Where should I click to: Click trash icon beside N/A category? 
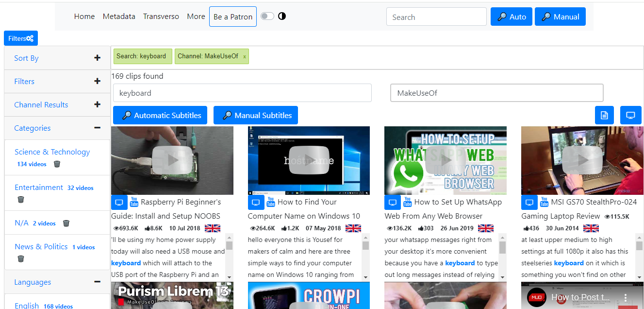pos(66,223)
